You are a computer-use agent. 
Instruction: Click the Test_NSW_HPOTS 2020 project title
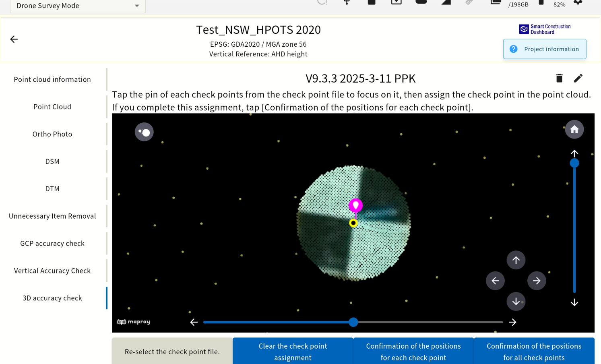coord(258,30)
